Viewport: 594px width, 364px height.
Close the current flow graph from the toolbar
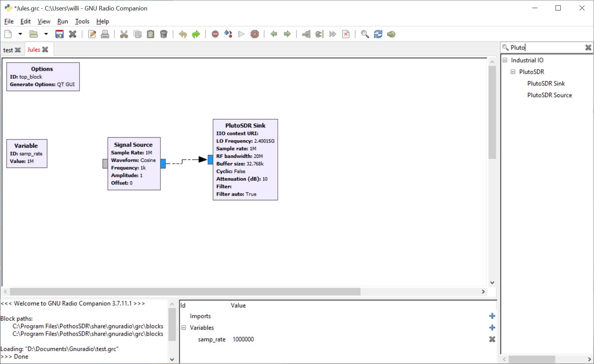point(73,34)
